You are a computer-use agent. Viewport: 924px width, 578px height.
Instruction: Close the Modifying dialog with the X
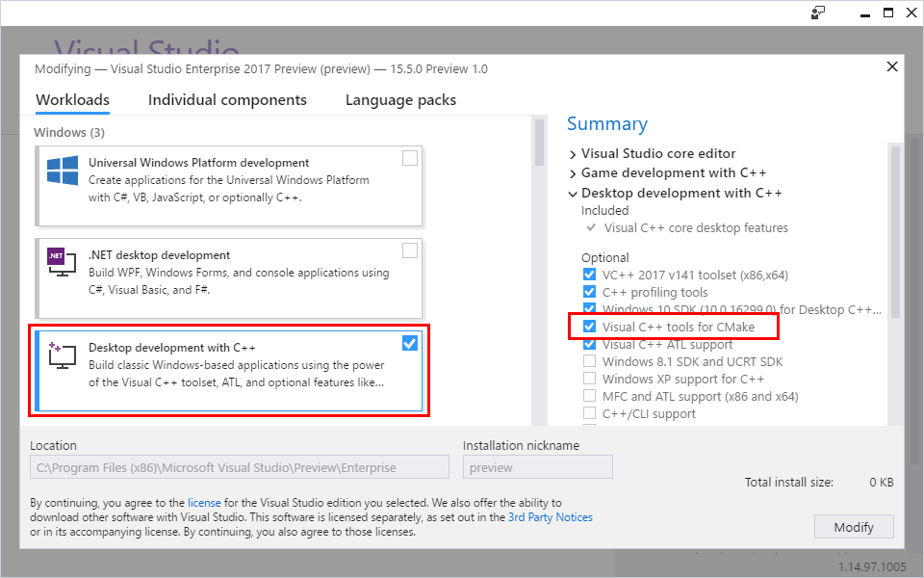892,66
